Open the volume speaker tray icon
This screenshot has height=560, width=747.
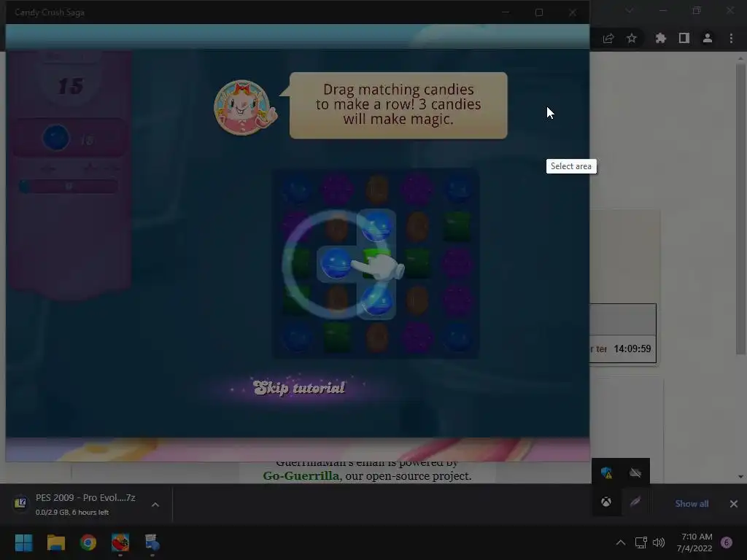(659, 542)
